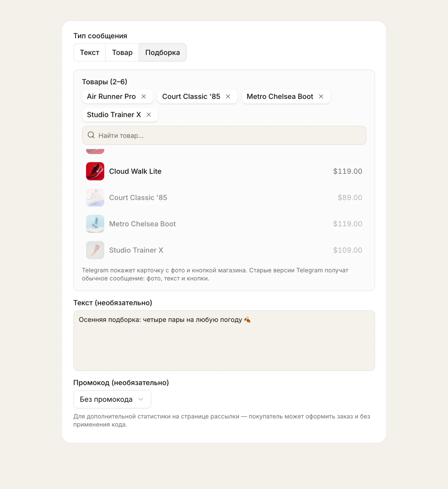This screenshot has width=448, height=489.
Task: Click the Текст (необязательно) label
Action: tap(113, 303)
